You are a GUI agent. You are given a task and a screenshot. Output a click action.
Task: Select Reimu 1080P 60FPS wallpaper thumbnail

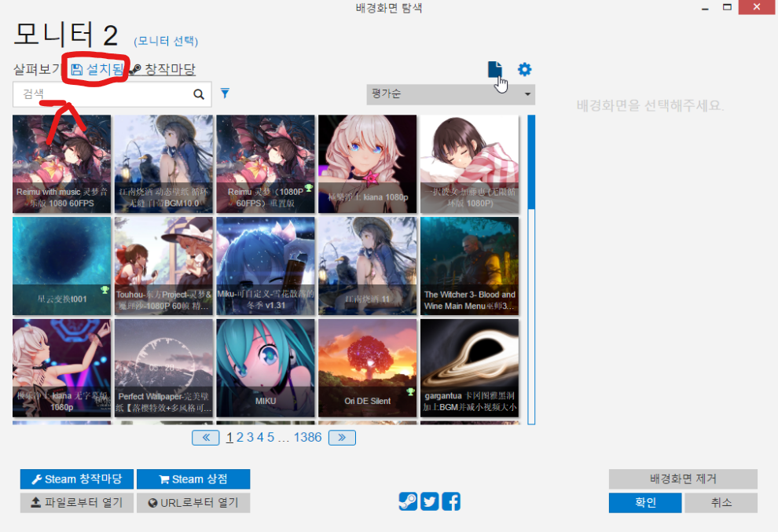[266, 163]
